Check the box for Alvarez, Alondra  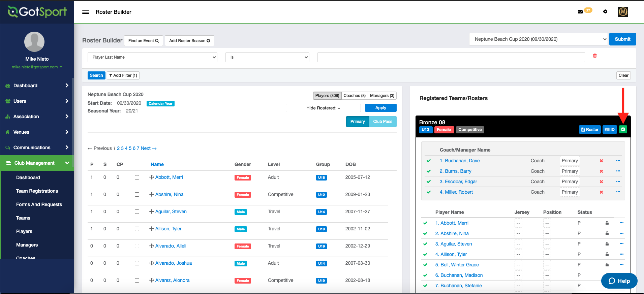tap(137, 280)
